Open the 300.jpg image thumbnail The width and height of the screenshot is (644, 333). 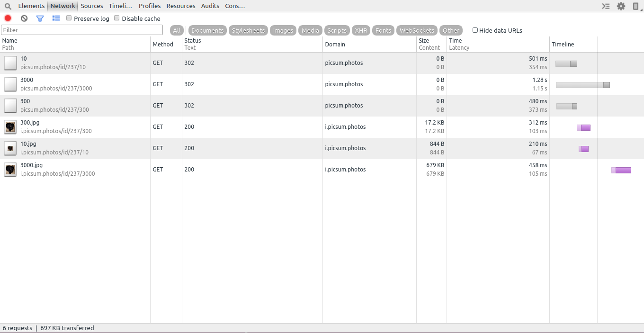click(10, 127)
